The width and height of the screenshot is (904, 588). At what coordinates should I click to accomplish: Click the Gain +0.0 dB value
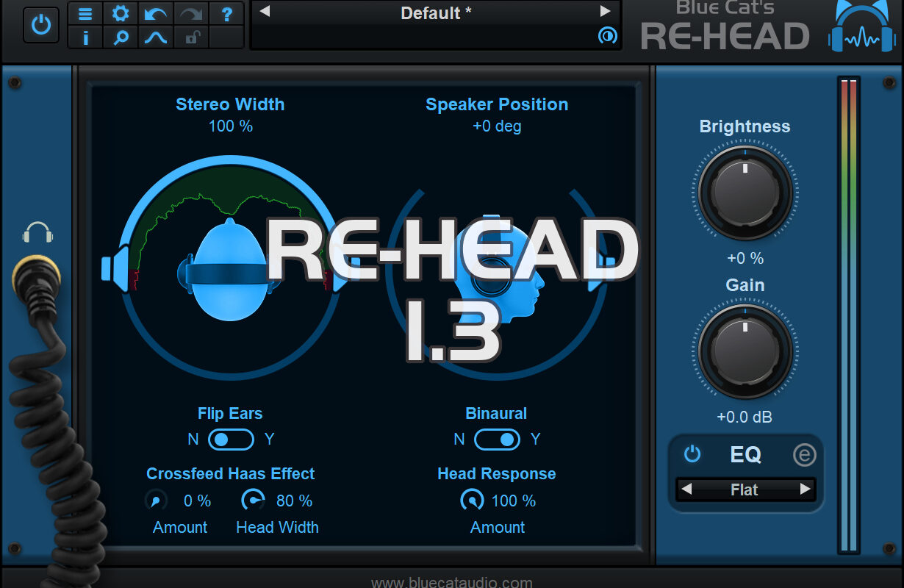tap(745, 417)
